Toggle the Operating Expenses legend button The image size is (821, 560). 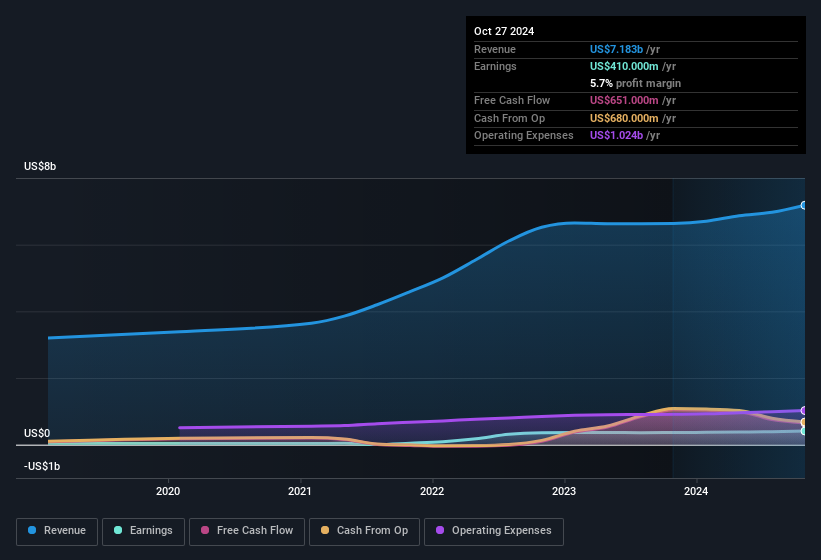(x=494, y=531)
